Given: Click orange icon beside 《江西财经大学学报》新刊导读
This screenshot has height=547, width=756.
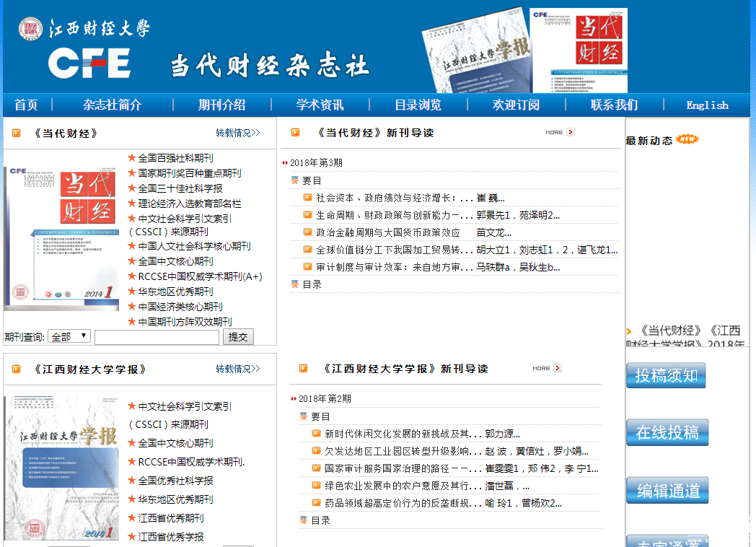Looking at the screenshot, I should pyautogui.click(x=303, y=369).
